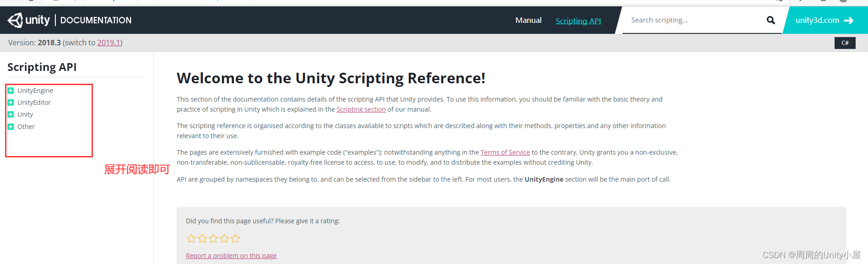Viewport: 868px width, 264px height.
Task: Expand the Unity tree node
Action: (11, 114)
